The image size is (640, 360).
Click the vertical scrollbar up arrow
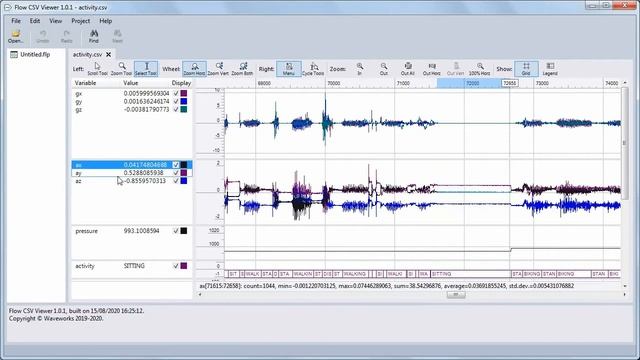point(624,83)
